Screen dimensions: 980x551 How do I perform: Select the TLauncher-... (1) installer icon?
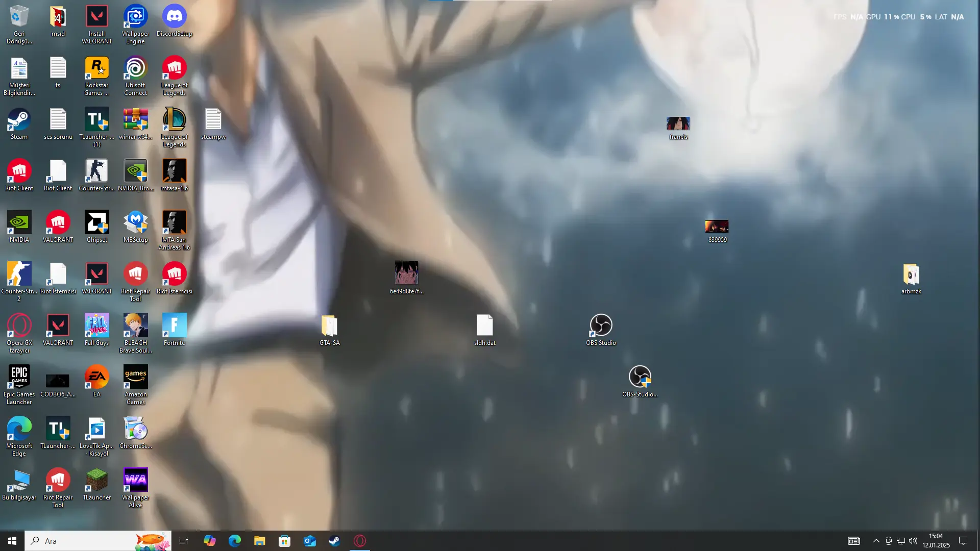pos(96,128)
